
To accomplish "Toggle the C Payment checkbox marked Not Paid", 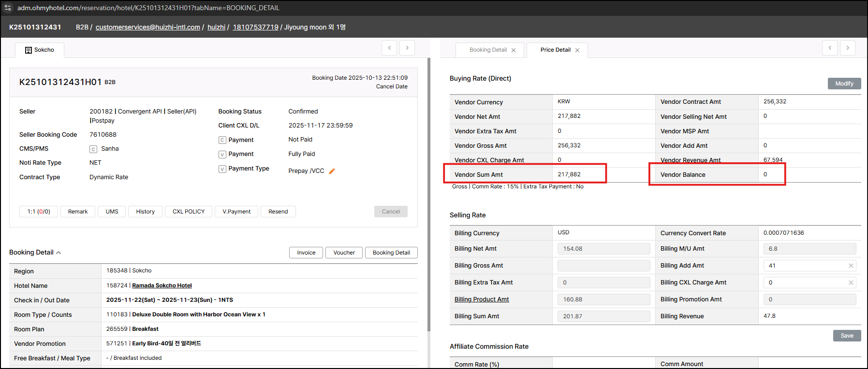I will pos(222,140).
